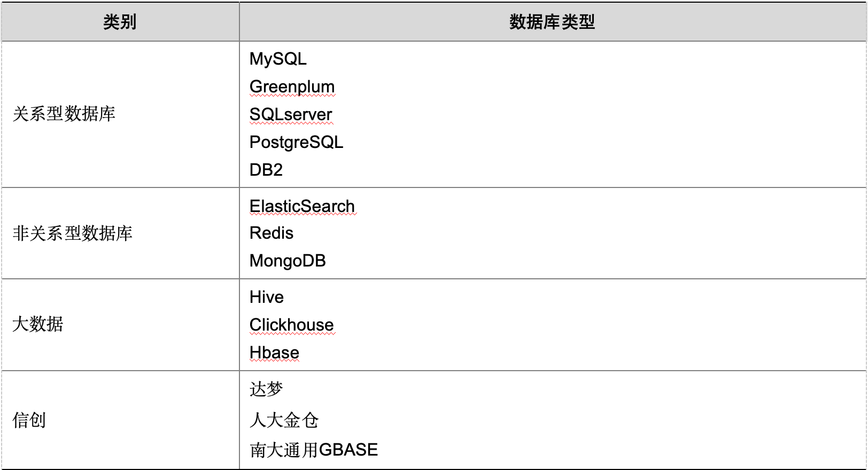Select Redis in the list
Screen dimensions: 868x470
click(x=271, y=233)
